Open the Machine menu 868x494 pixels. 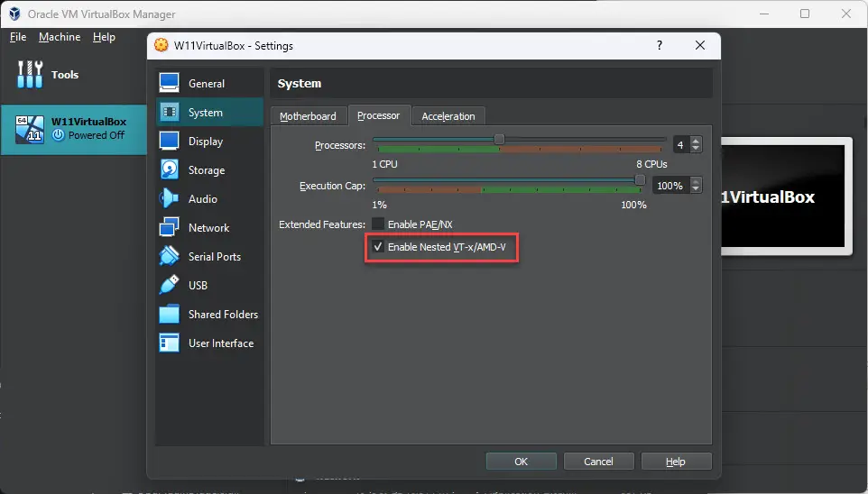(x=60, y=37)
